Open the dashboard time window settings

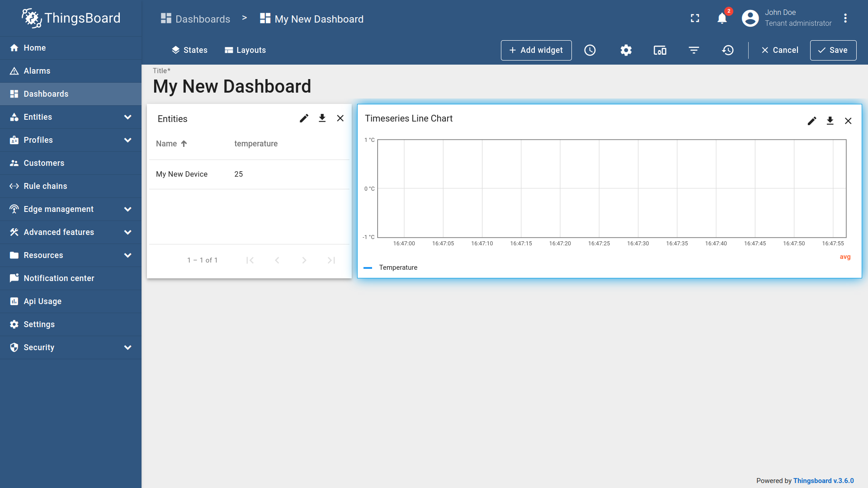pos(590,50)
